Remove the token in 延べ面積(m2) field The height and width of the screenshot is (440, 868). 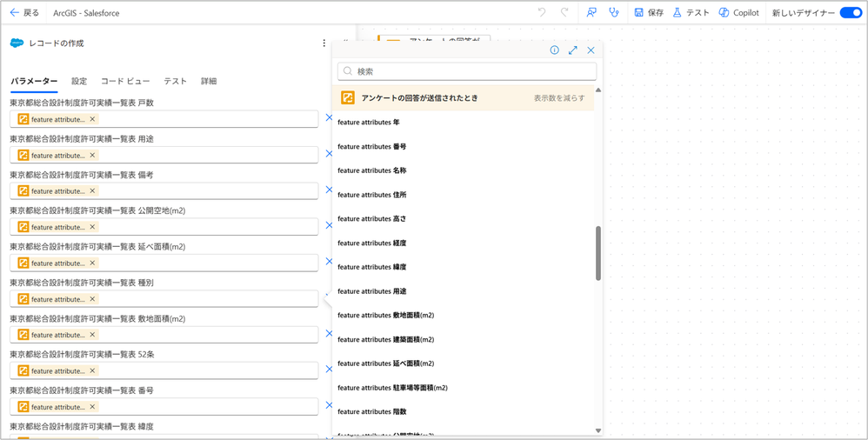click(x=92, y=263)
